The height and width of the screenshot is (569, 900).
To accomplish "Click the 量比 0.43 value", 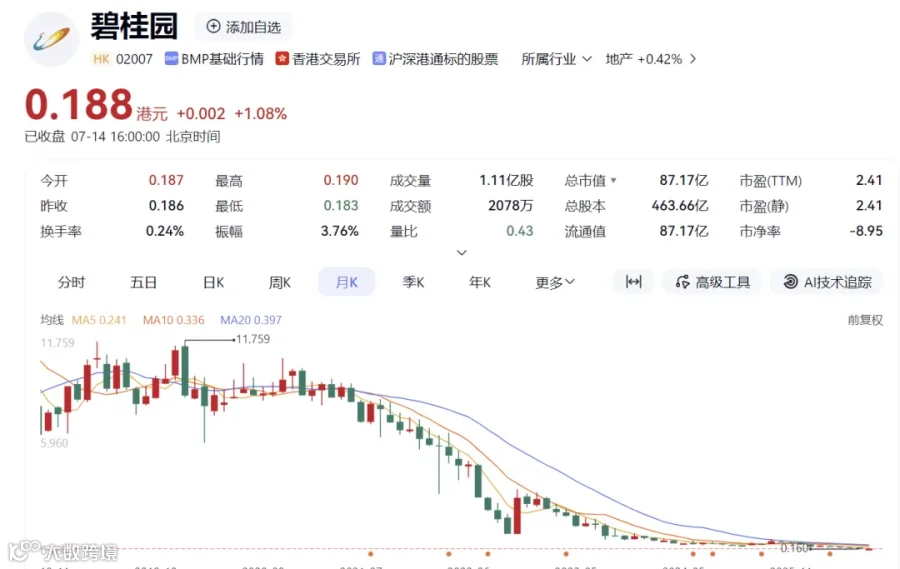I will [x=519, y=231].
